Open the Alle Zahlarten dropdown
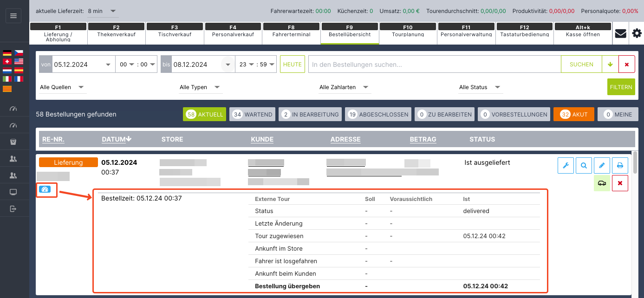This screenshot has height=298, width=644. click(x=345, y=87)
